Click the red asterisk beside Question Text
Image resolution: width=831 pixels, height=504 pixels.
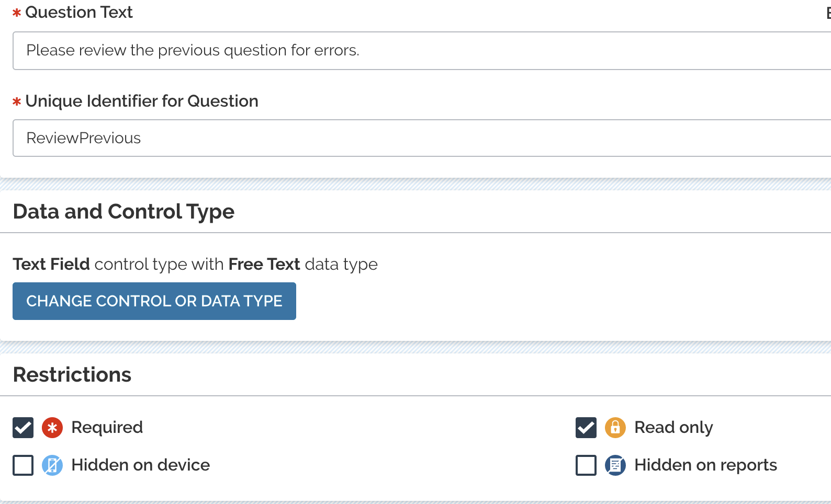coord(17,13)
